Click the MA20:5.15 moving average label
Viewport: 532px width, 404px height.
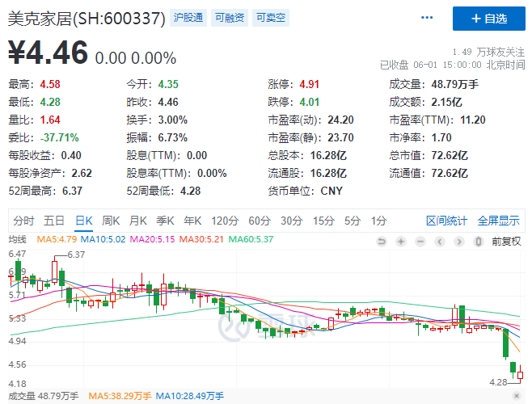coord(152,239)
